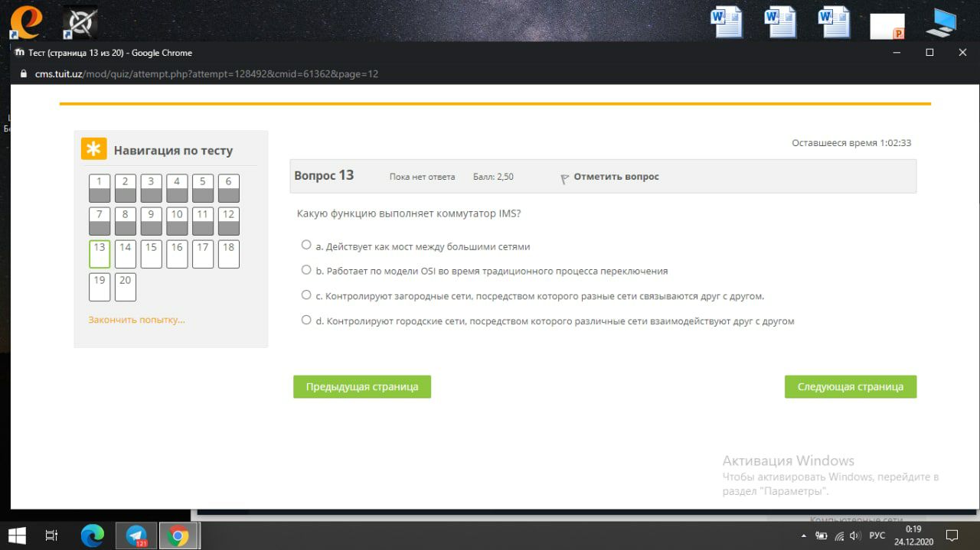Screen dimensions: 980x550
Task: Open the third Word document desktop icon
Action: tap(834, 21)
